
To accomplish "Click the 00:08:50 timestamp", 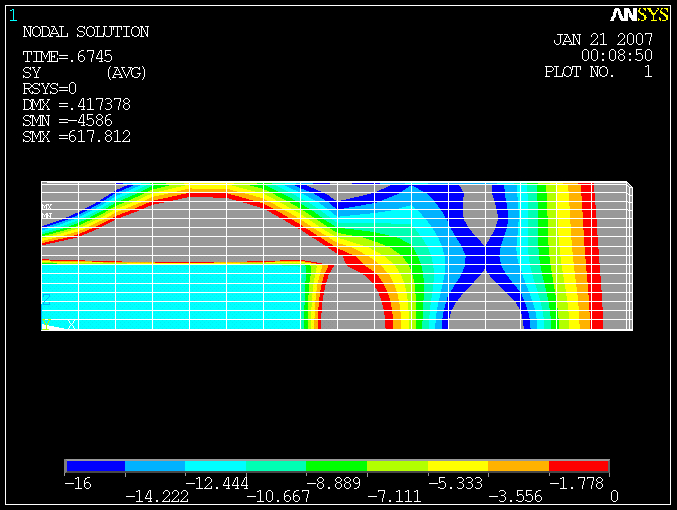I will pyautogui.click(x=617, y=56).
